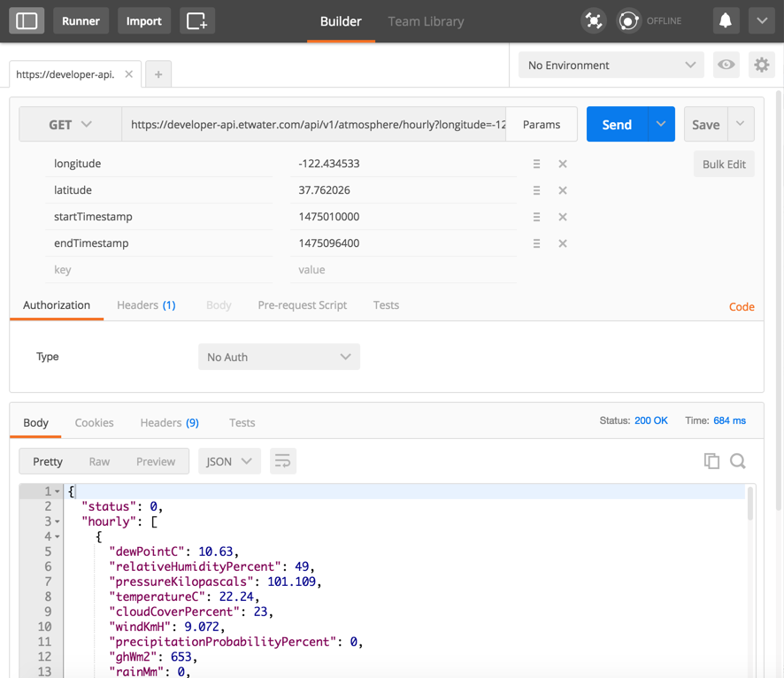Click the blue Send button
Screen dimensions: 784x678
[x=617, y=125]
